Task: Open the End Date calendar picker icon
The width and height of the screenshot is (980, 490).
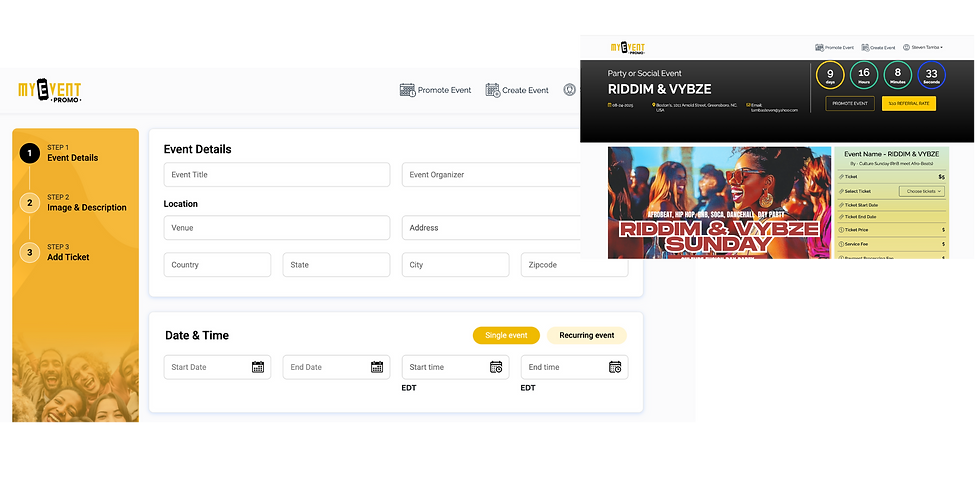Action: click(377, 367)
